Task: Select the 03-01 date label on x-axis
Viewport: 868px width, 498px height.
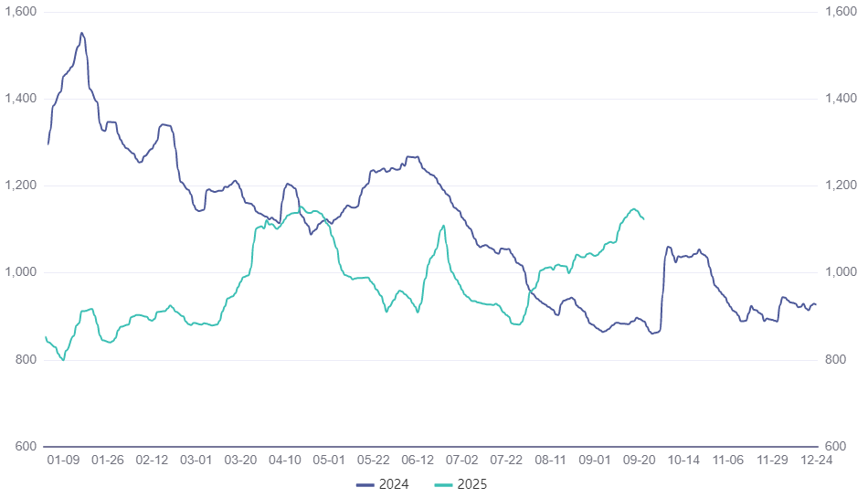Action: click(196, 461)
